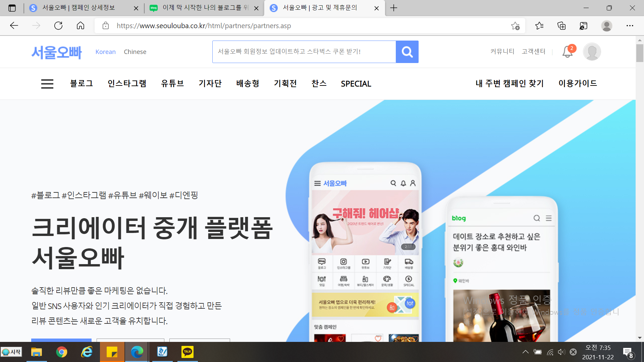Image resolution: width=644 pixels, height=362 pixels.
Task: Open the hamburger category menu
Action: pos(47,84)
